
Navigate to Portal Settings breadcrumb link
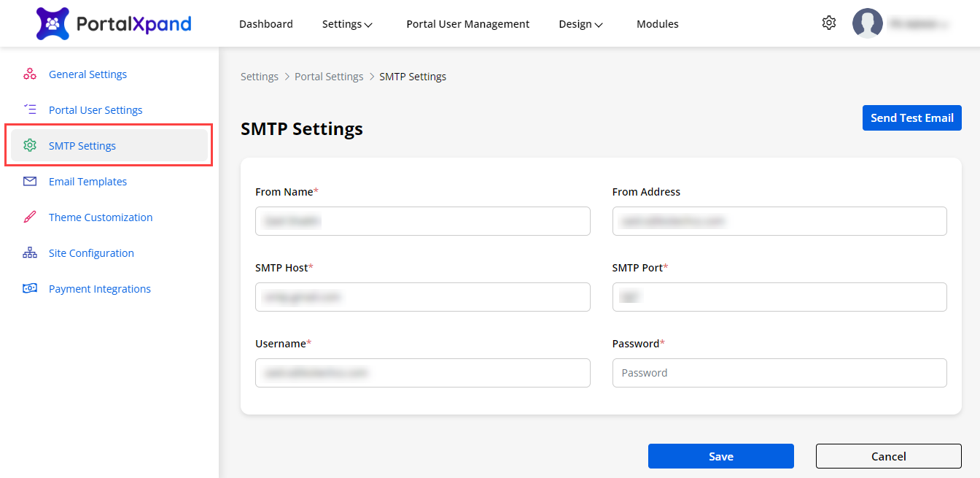(x=329, y=77)
